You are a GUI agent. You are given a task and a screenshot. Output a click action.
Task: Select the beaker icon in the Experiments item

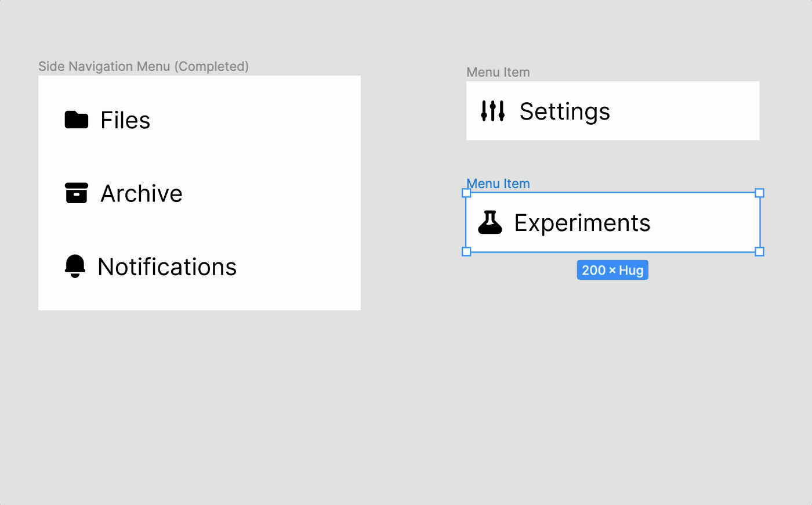tap(490, 222)
